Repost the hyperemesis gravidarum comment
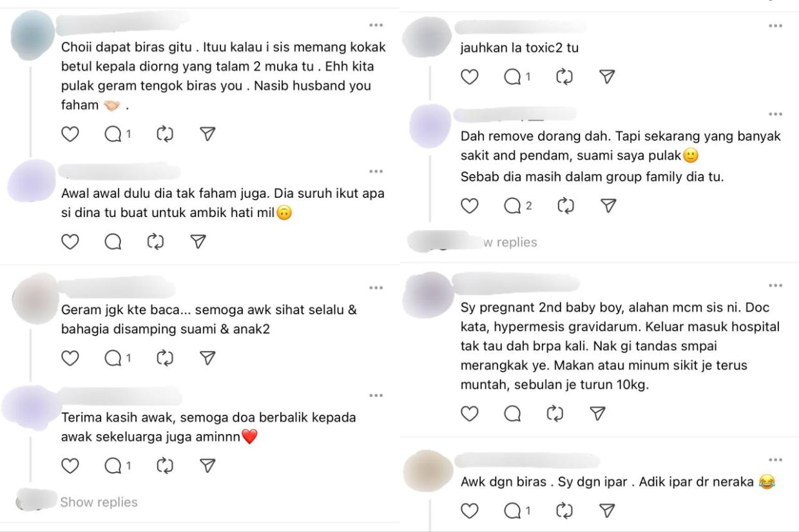 point(555,413)
